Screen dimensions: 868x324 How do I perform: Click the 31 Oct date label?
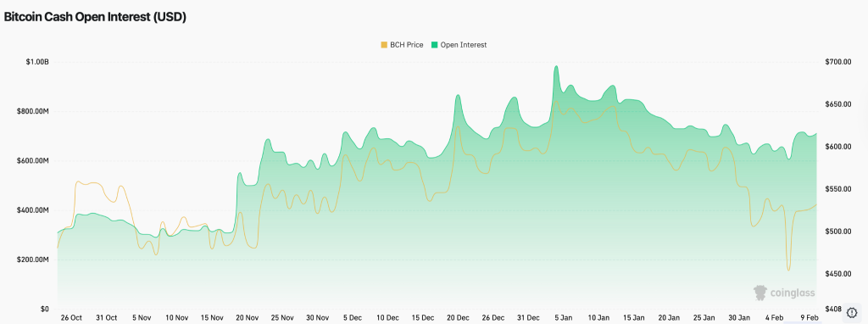[x=106, y=318]
